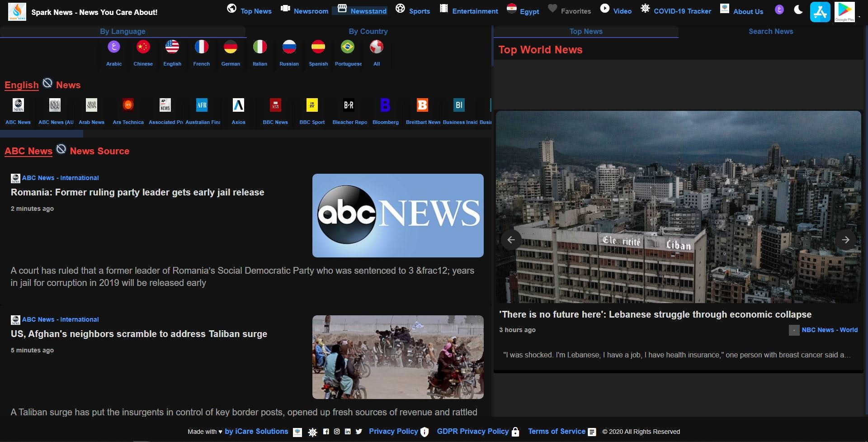The width and height of the screenshot is (868, 442).
Task: Read the Romania jail release article headline
Action: (x=137, y=192)
